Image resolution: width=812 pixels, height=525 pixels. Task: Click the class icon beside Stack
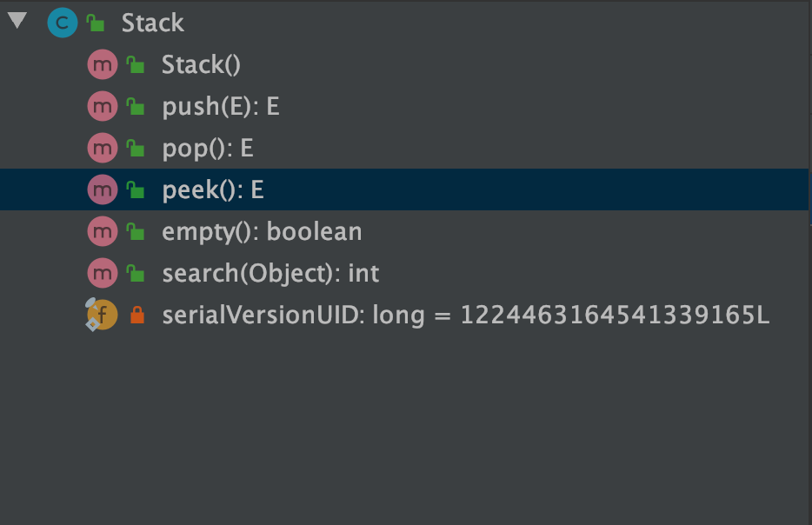62,23
